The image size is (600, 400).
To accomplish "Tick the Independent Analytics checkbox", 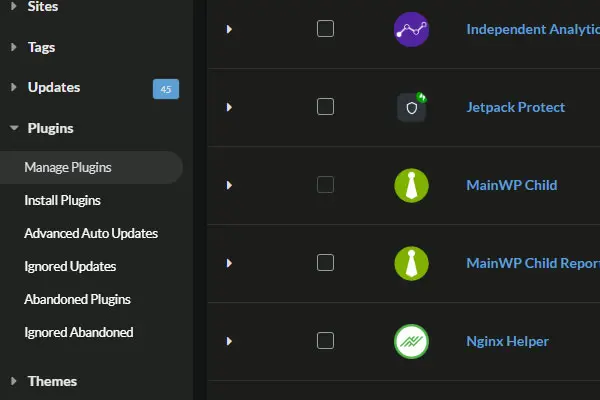I will coord(325,29).
